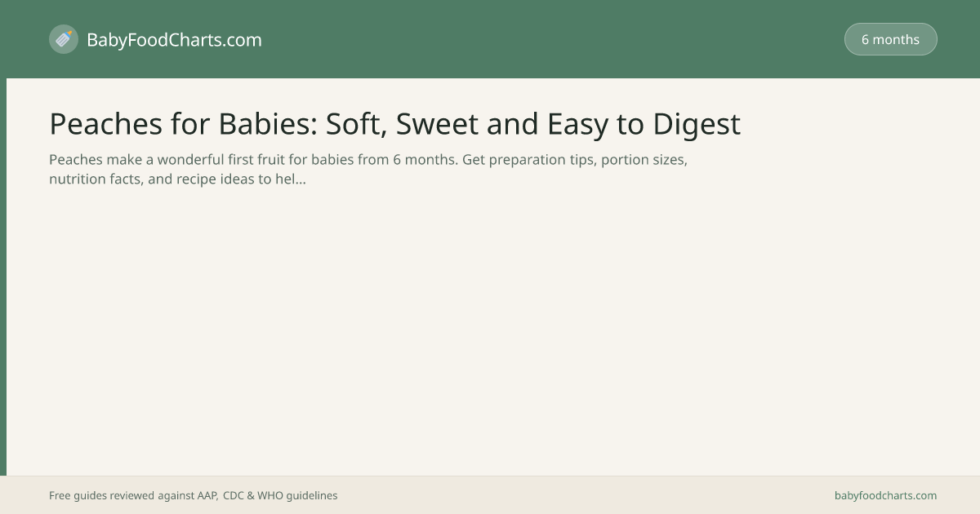Viewport: 980px width, 514px height.
Task: Select the 6 months age badge
Action: pyautogui.click(x=890, y=39)
